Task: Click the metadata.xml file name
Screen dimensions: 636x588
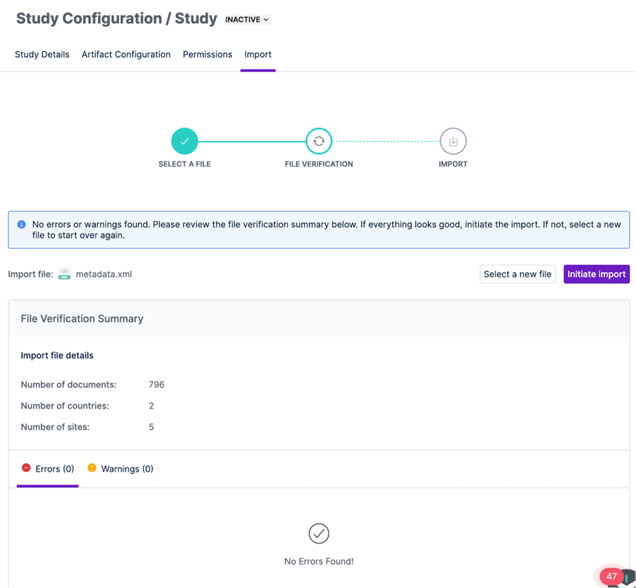Action: pyautogui.click(x=104, y=274)
